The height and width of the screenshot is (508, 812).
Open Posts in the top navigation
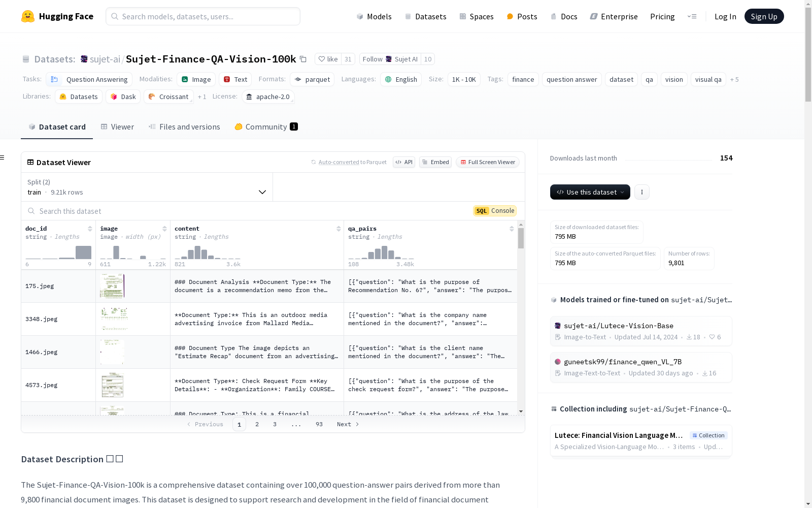[522, 16]
